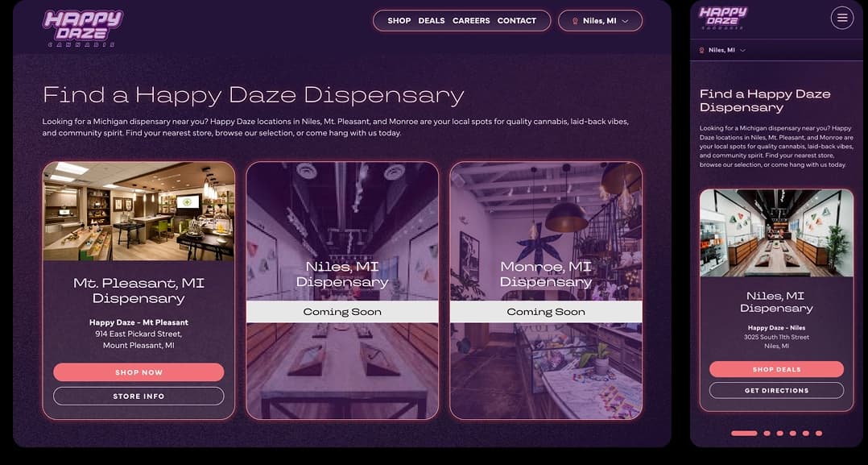Click Coming Soon banner on desktop Niles card
The image size is (868, 465).
(x=342, y=312)
